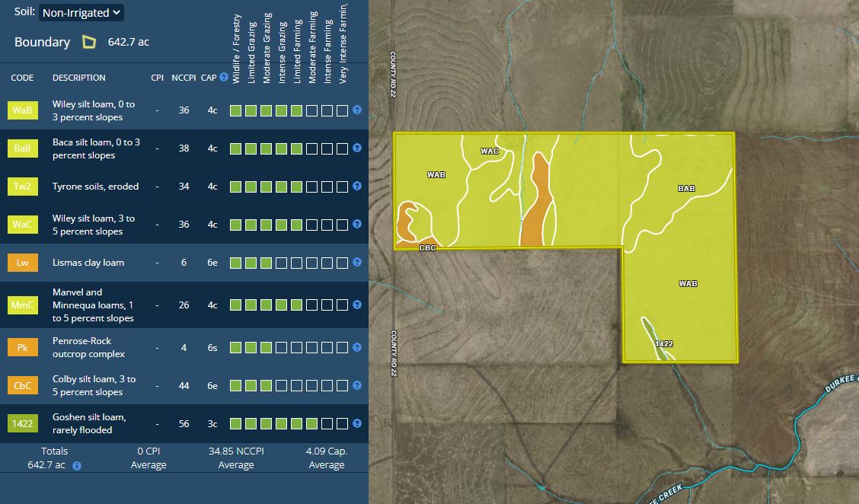
Task: Click last capability box in Tw2 row
Action: coord(342,187)
